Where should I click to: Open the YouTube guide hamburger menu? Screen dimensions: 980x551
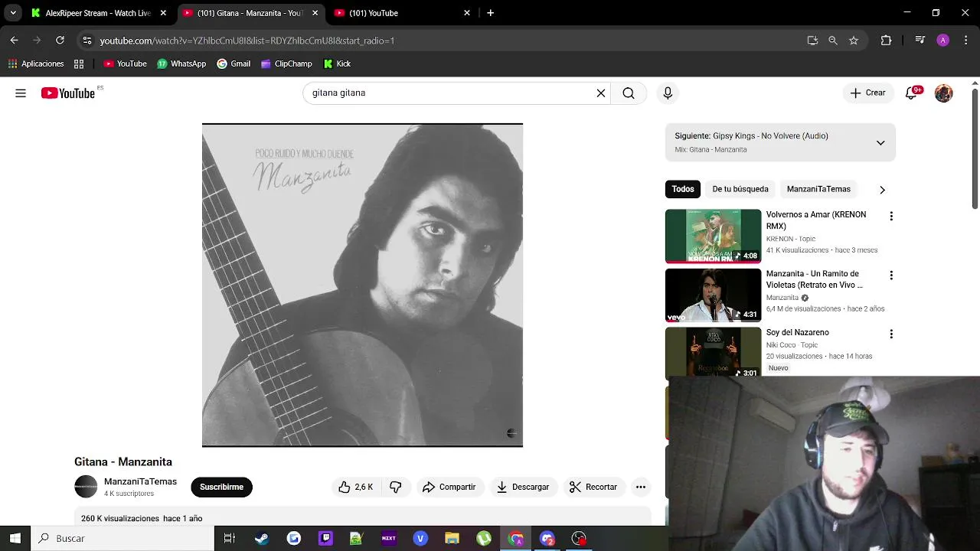[21, 93]
